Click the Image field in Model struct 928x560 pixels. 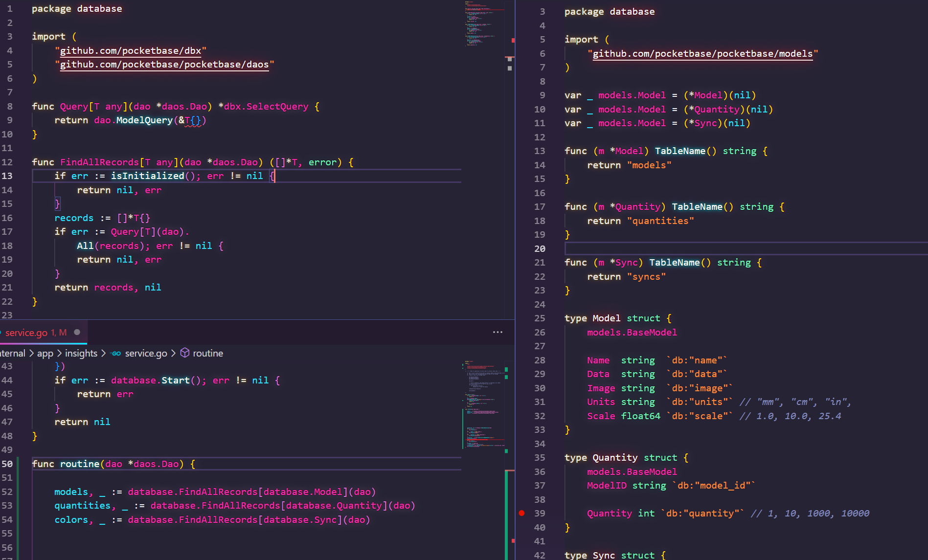(601, 388)
